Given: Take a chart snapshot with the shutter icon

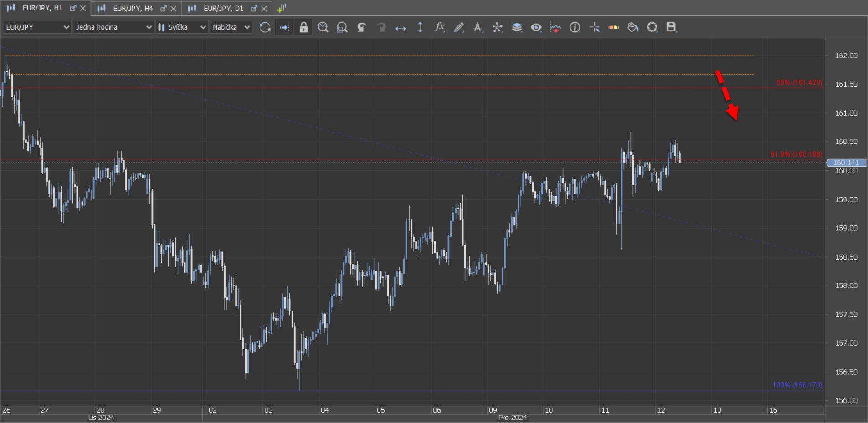Looking at the screenshot, I should pos(652,27).
